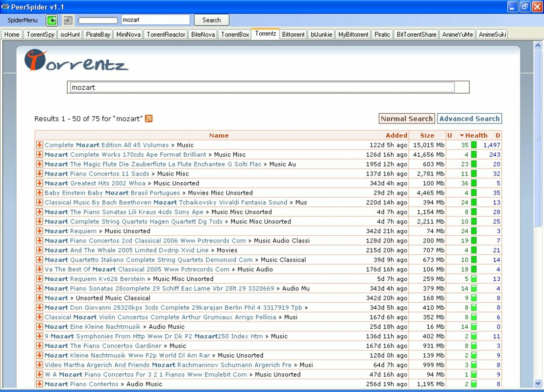The image size is (544, 392).
Task: Click download icon for Complete Mozart Edition All 45 Volumes
Action: click(x=40, y=145)
